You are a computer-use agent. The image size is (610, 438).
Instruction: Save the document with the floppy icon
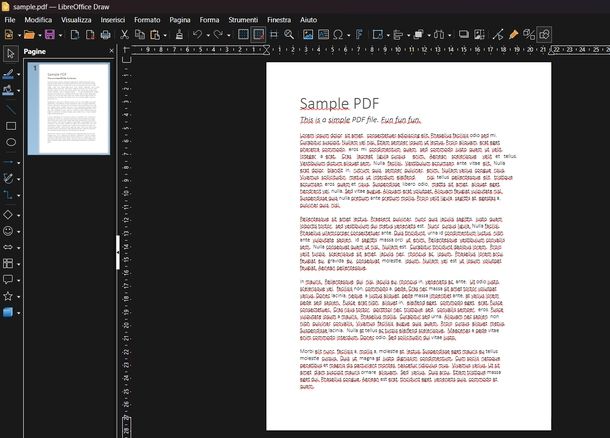pyautogui.click(x=50, y=35)
